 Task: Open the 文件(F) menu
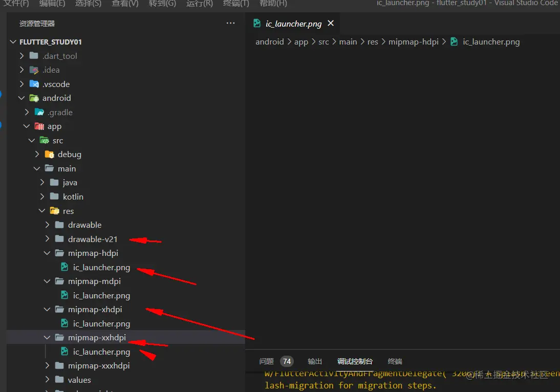point(16,3)
